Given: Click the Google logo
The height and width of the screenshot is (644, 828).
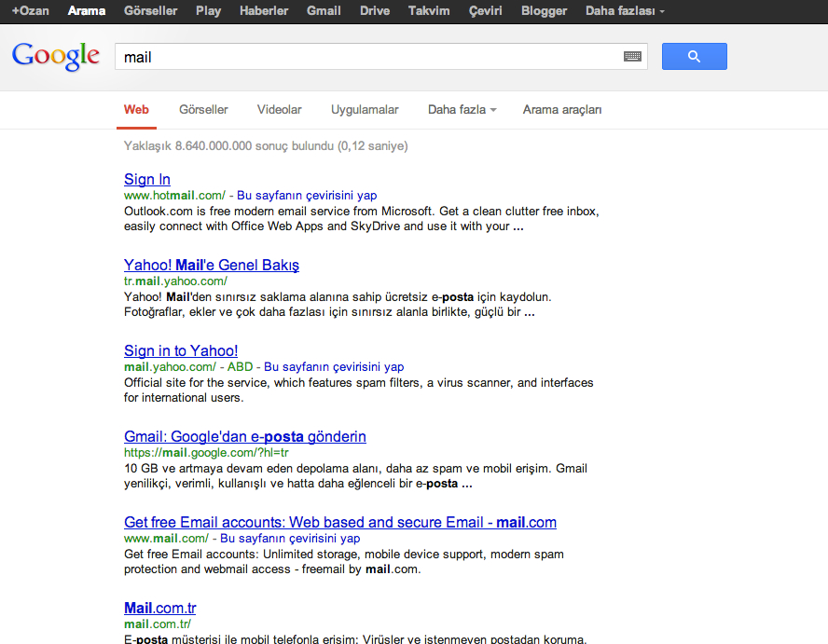Looking at the screenshot, I should point(55,57).
